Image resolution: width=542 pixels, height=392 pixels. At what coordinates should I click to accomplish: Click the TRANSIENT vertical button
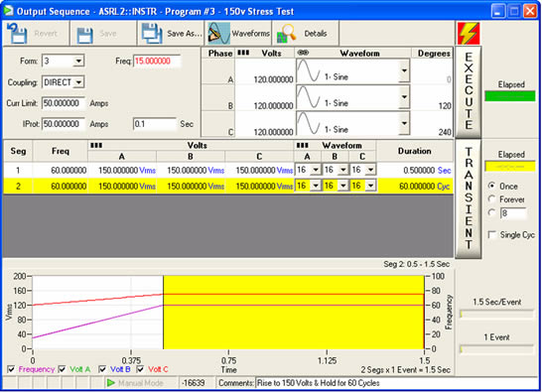469,198
